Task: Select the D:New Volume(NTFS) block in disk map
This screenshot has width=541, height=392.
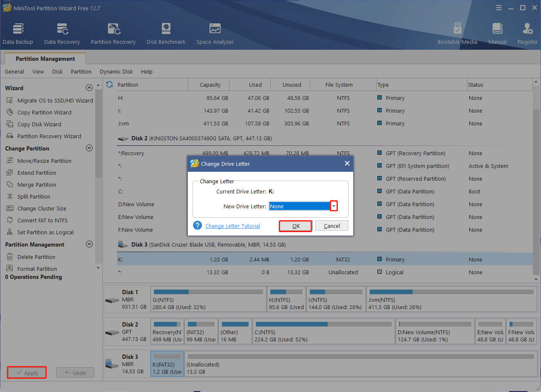Action: [x=435, y=331]
